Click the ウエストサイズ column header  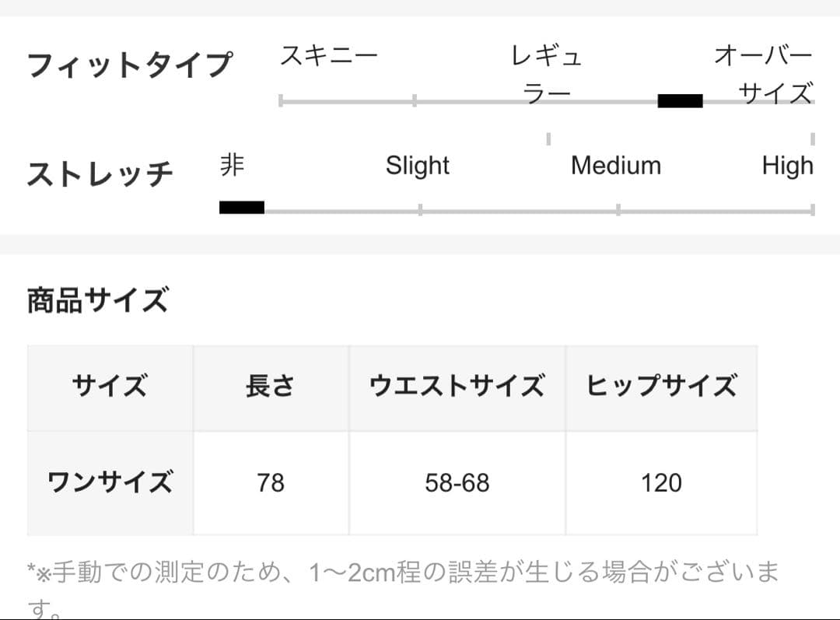[457, 387]
